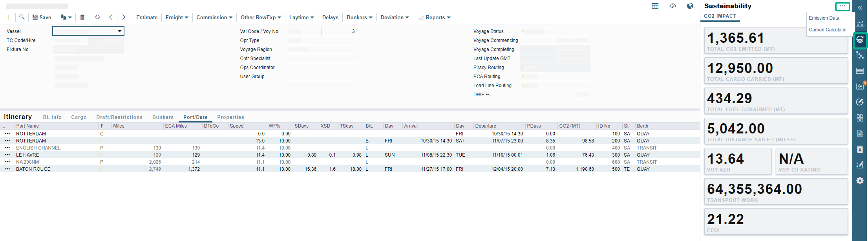
Task: Click the refresh icon in toolbar
Action: pyautogui.click(x=97, y=17)
